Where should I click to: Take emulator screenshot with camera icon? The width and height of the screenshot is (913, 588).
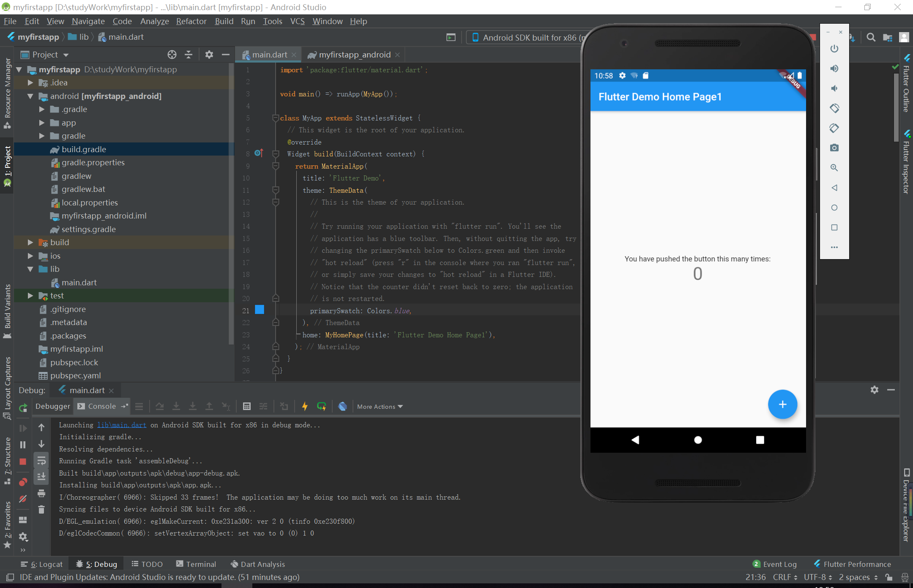coord(834,148)
